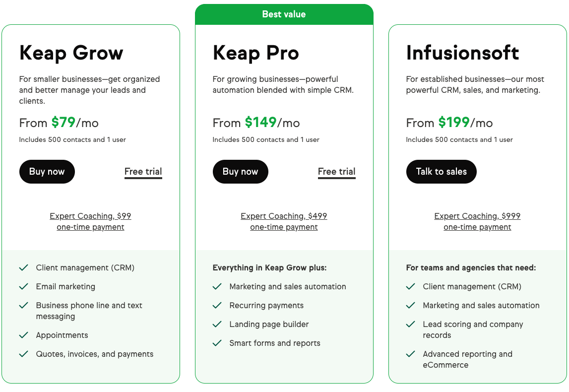This screenshot has height=392, width=569.
Task: Click Talk to sales for Infusionsoft
Action: coord(441,172)
